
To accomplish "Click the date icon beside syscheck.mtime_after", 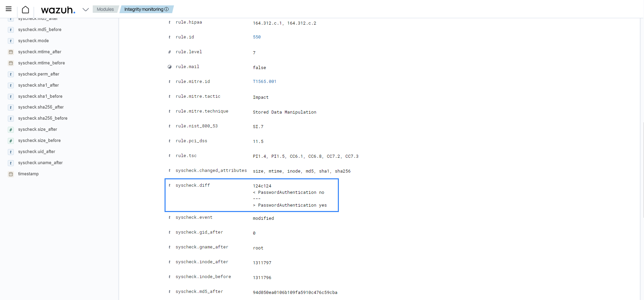I will coord(11,52).
